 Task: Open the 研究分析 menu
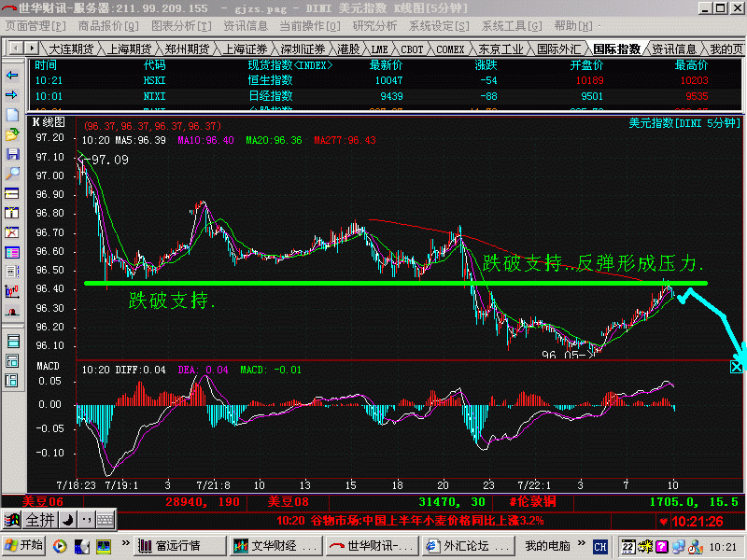pyautogui.click(x=374, y=26)
